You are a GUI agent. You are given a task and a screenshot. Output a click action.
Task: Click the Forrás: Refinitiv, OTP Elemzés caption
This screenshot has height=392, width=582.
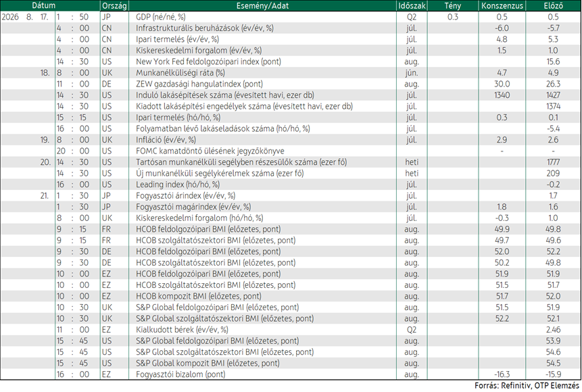pyautogui.click(x=527, y=386)
